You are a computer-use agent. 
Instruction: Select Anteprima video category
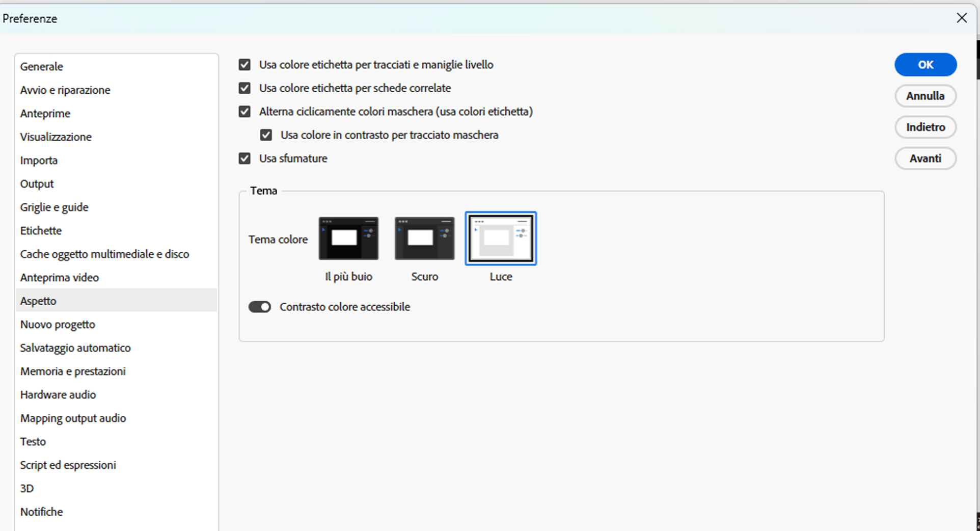[116, 278]
